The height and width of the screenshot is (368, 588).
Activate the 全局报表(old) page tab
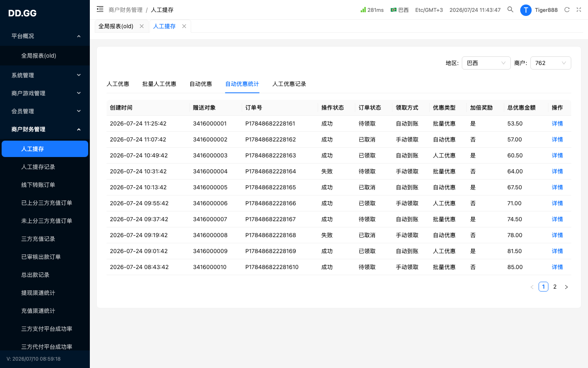[116, 26]
